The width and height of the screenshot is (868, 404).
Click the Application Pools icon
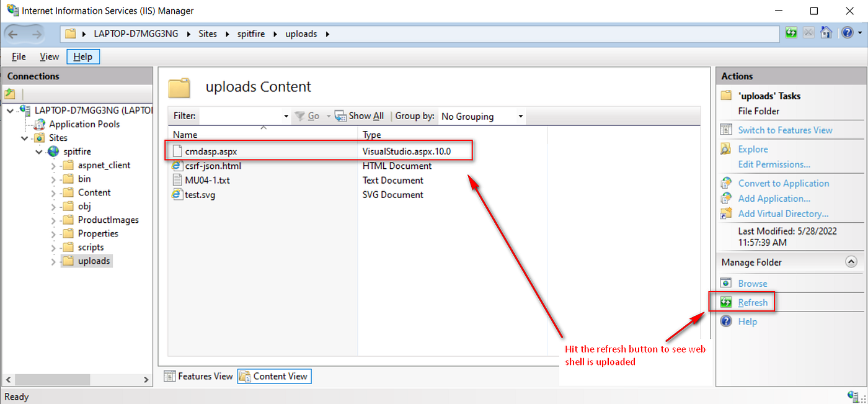pyautogui.click(x=39, y=124)
